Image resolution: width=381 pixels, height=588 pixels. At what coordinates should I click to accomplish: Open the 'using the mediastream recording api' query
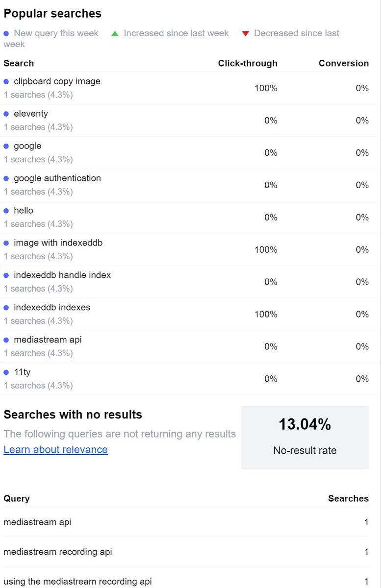(x=77, y=582)
